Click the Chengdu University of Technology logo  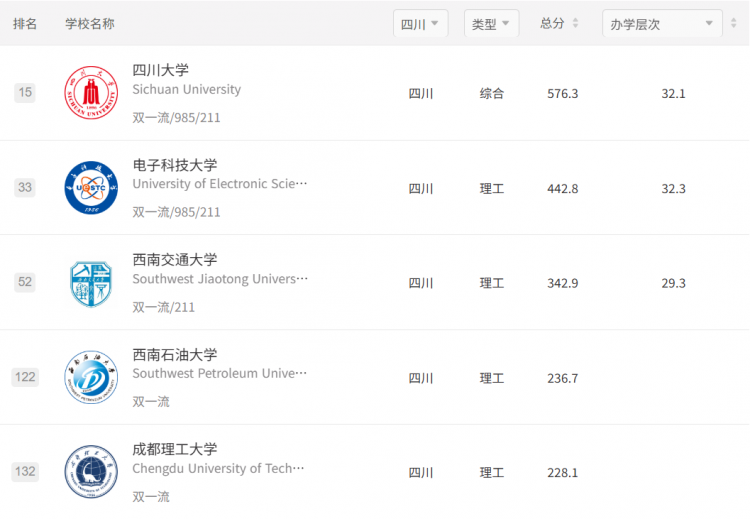point(91,472)
